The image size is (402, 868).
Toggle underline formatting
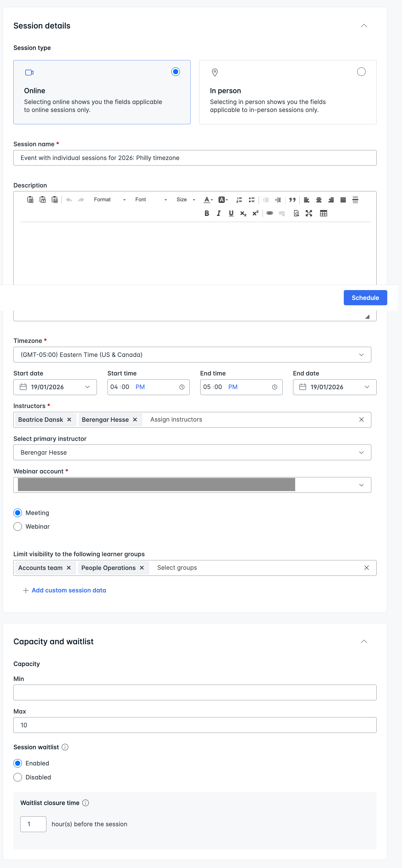[231, 213]
